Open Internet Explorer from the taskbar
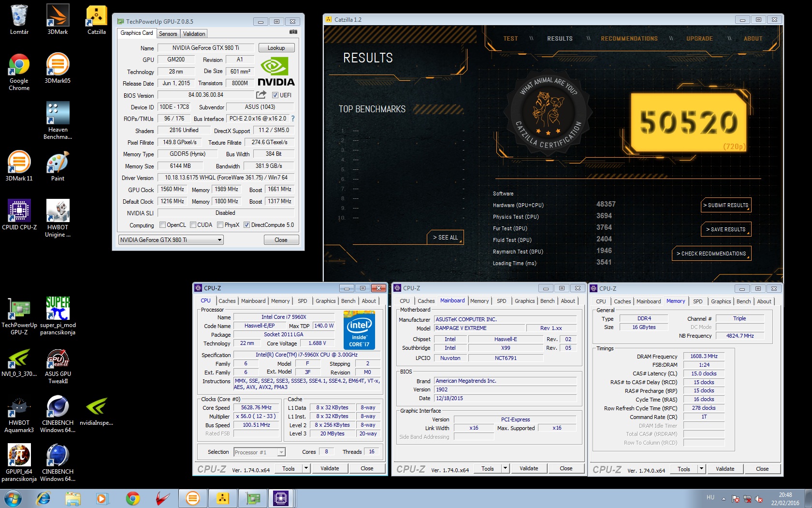This screenshot has width=812, height=508. (x=43, y=498)
